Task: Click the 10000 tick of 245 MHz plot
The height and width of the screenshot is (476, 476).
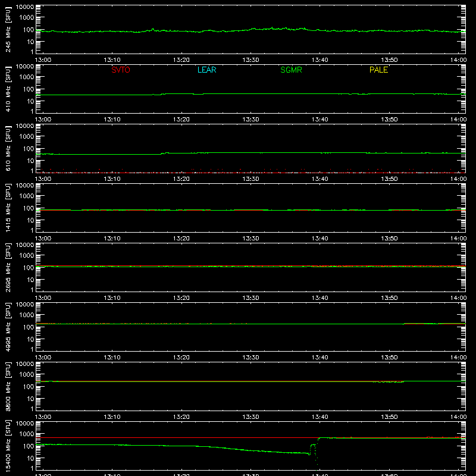Action: (25, 7)
